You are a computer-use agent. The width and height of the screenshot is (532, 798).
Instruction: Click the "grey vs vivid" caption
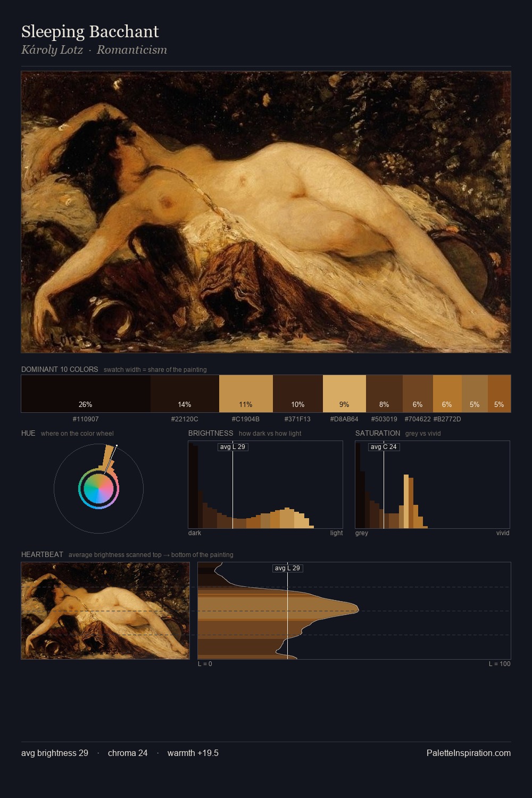423,434
